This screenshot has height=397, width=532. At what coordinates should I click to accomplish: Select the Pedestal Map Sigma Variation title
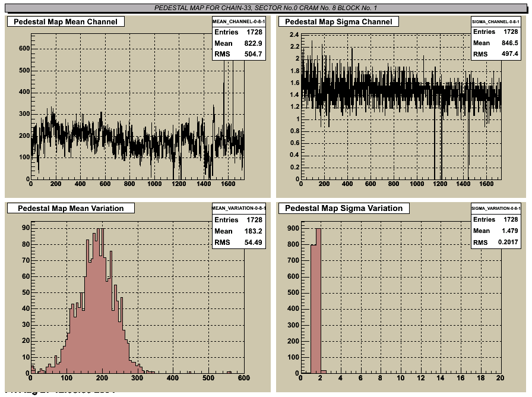point(344,208)
